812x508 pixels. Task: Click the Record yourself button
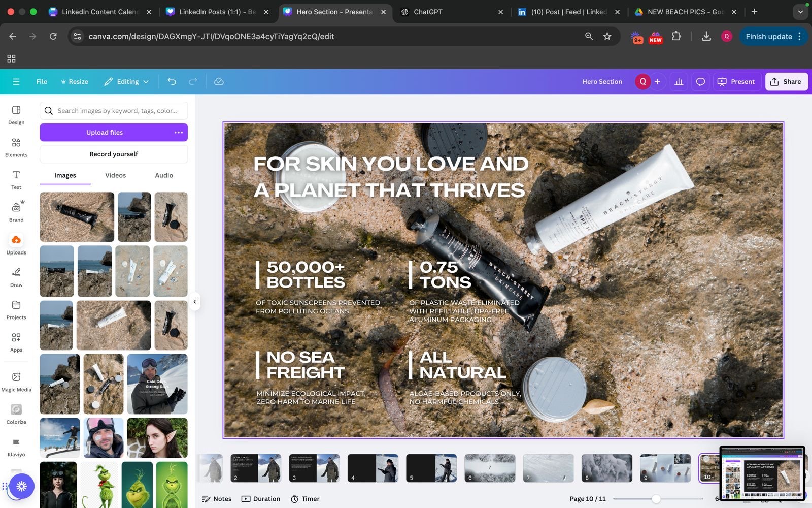click(114, 154)
